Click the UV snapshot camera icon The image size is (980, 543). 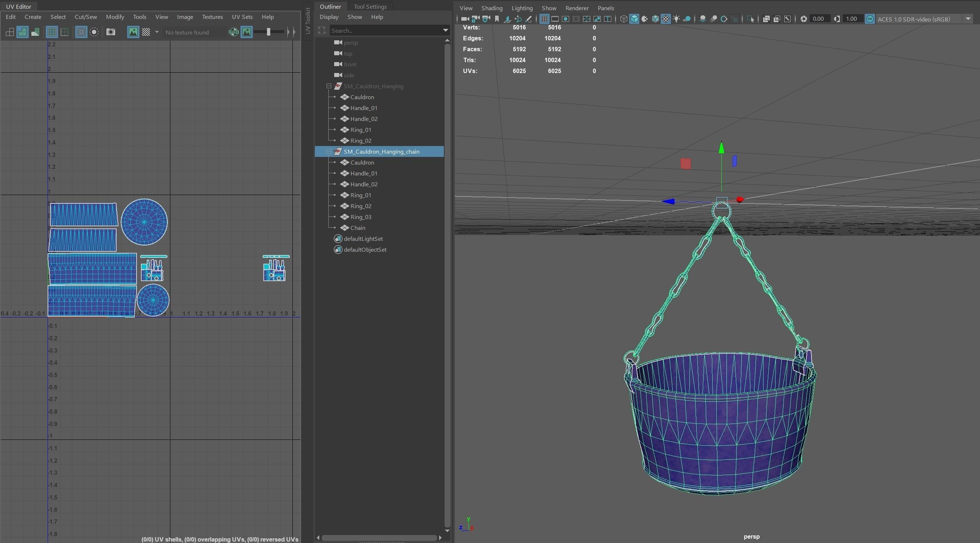tap(111, 32)
